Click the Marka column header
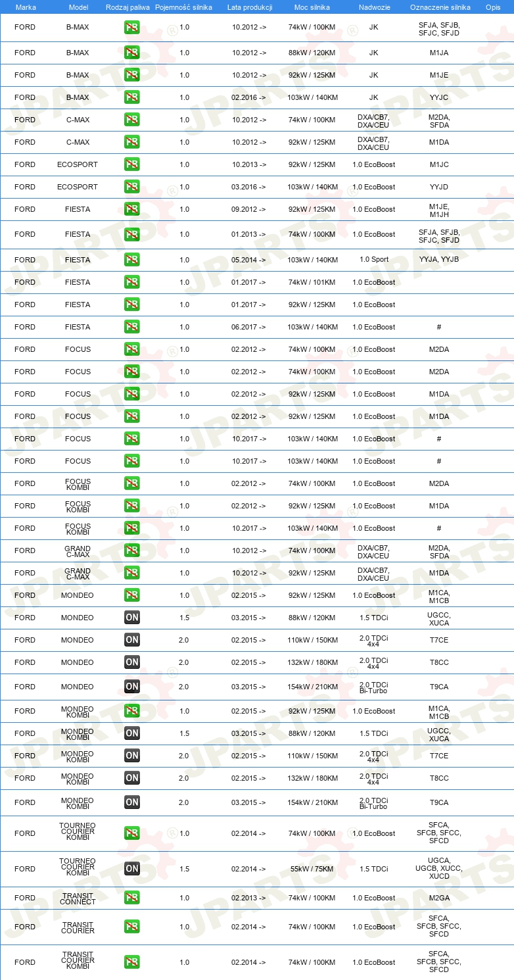Viewport: 514px width, 980px height. point(25,7)
